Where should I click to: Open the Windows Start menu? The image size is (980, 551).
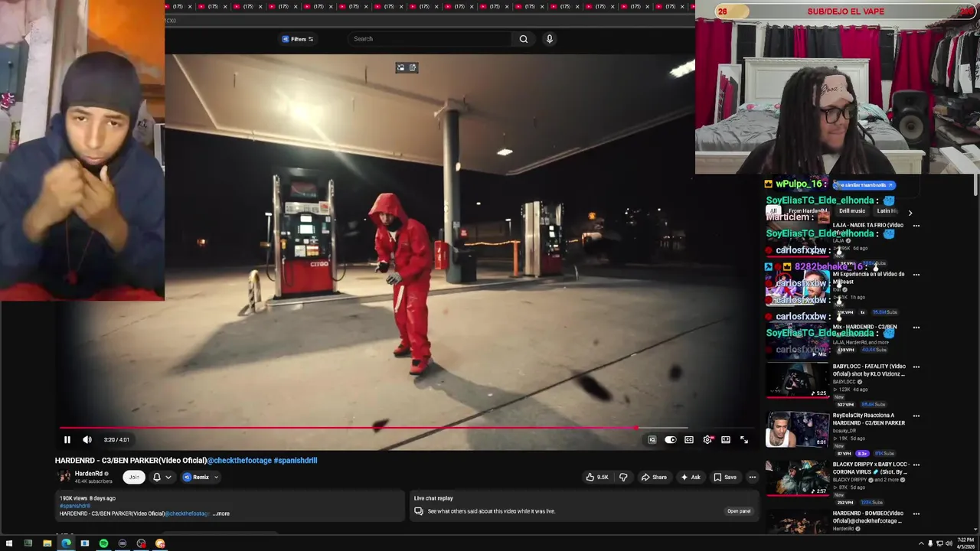click(x=9, y=543)
